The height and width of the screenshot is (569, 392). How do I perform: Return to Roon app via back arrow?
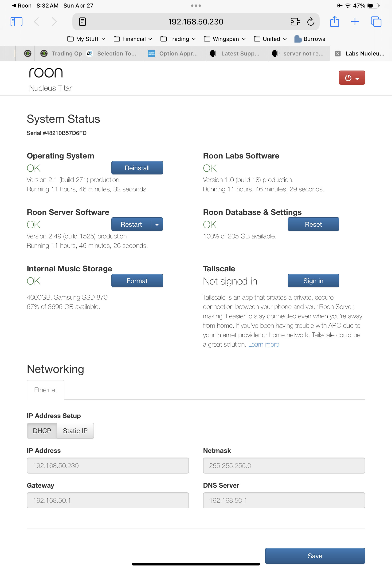point(22,5)
